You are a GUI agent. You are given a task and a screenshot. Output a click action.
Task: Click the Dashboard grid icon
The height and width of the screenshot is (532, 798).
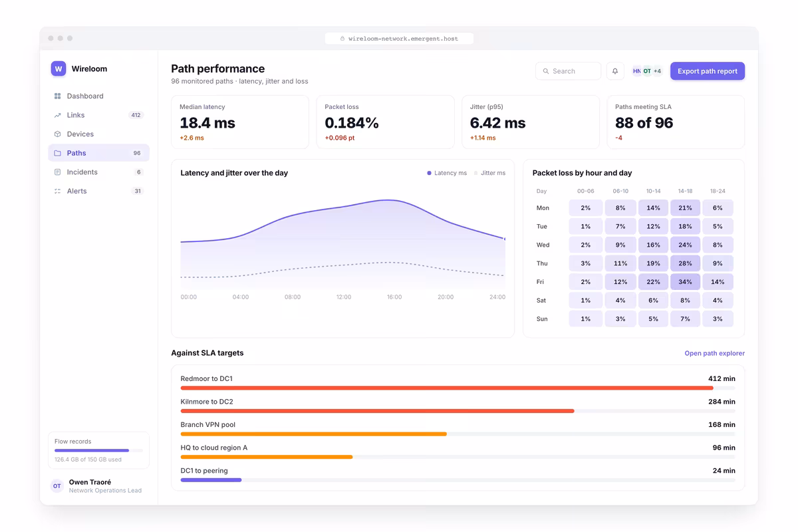point(58,96)
